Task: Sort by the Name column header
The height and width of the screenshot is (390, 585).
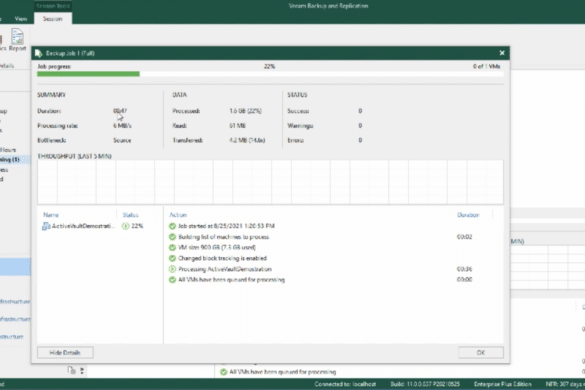Action: coord(51,215)
